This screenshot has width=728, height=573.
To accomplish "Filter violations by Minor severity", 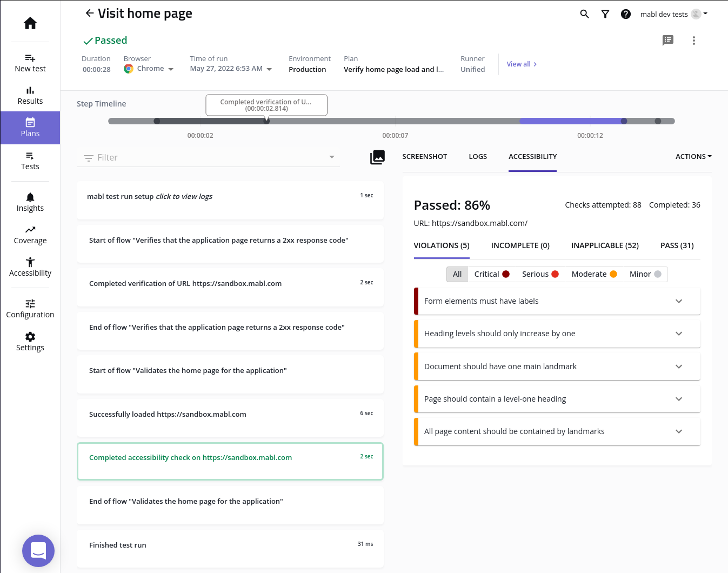I will click(x=645, y=274).
